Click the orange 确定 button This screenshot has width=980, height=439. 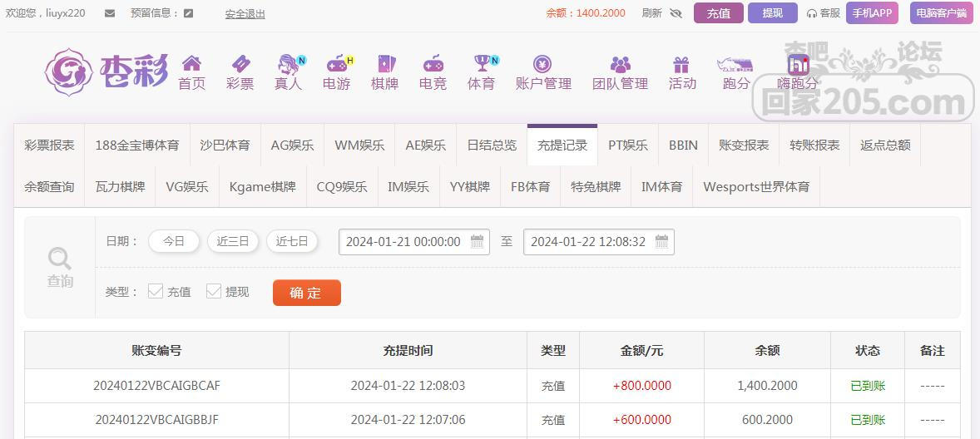(x=307, y=293)
